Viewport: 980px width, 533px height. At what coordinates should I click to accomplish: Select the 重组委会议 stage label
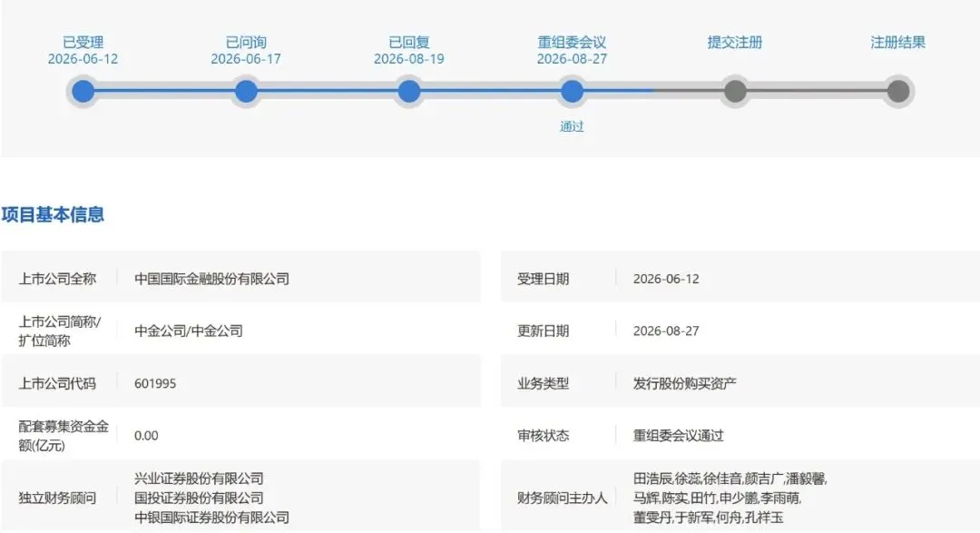coord(572,42)
